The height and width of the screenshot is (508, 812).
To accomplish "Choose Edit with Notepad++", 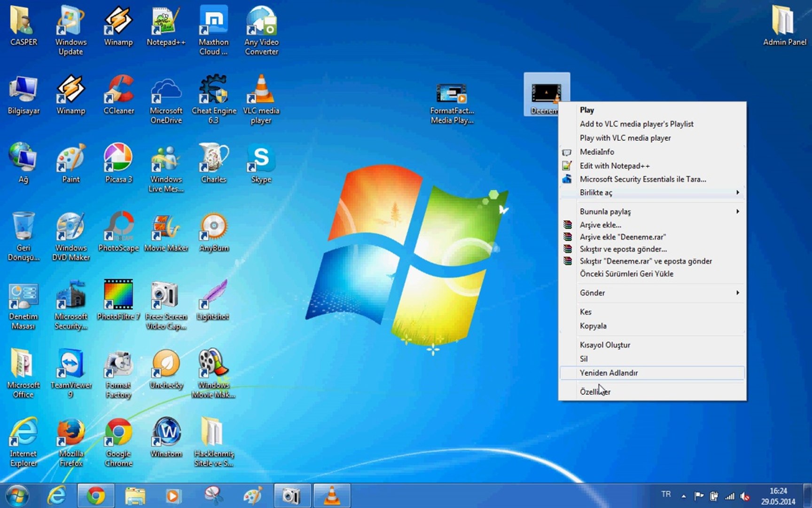I will [652, 166].
